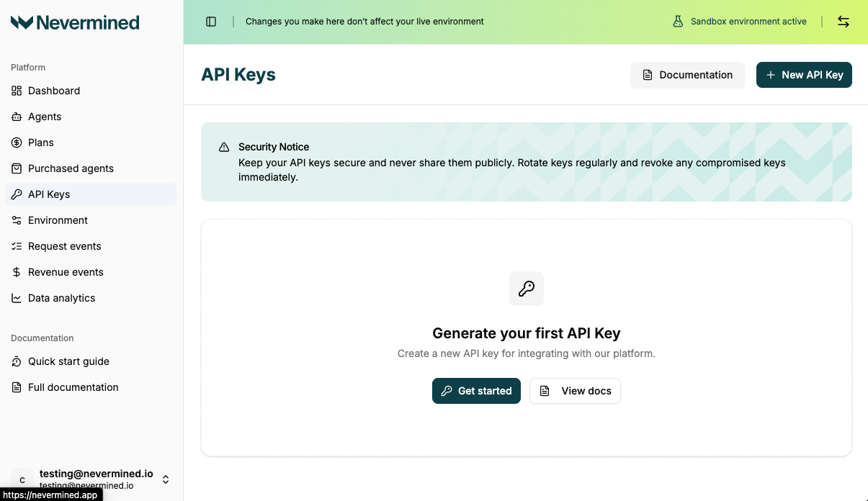Open View docs
868x501 pixels.
point(575,391)
